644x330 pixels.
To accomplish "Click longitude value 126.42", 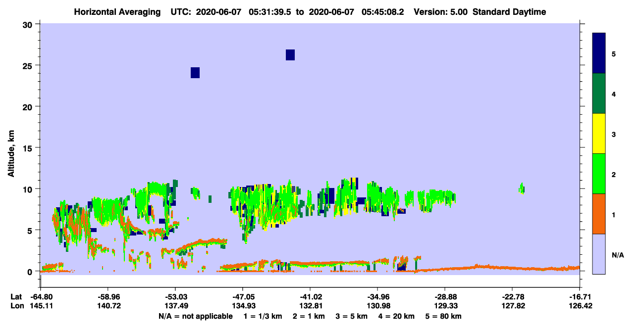I will coord(580,306).
